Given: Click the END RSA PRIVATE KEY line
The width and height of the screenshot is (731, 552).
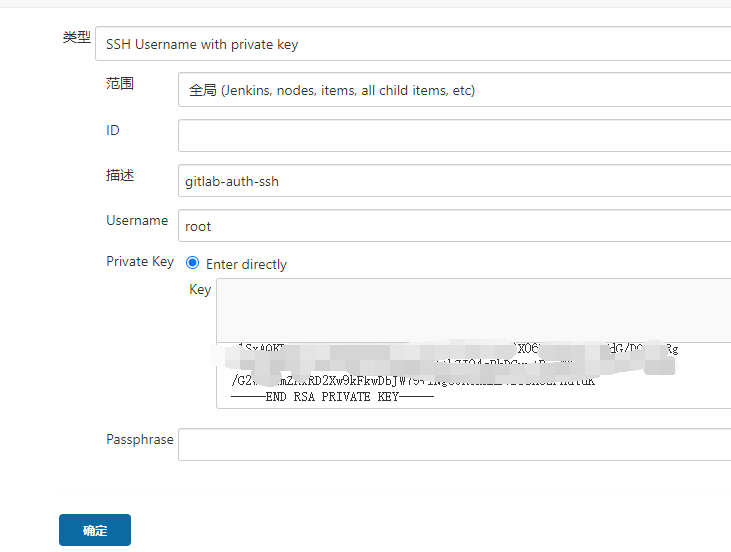Looking at the screenshot, I should 332,397.
